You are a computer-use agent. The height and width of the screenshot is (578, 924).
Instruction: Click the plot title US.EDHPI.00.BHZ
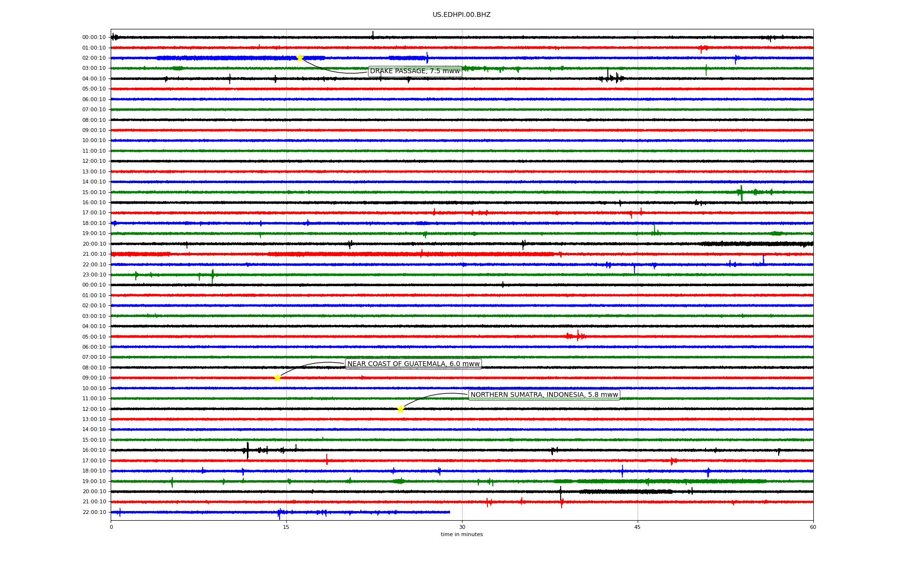(462, 15)
